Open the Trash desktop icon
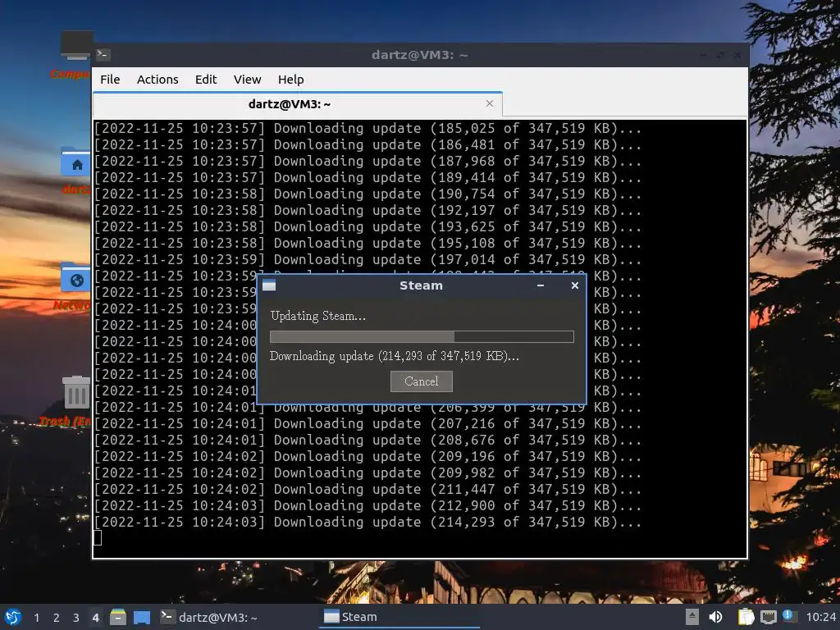Image resolution: width=840 pixels, height=630 pixels. [x=75, y=400]
